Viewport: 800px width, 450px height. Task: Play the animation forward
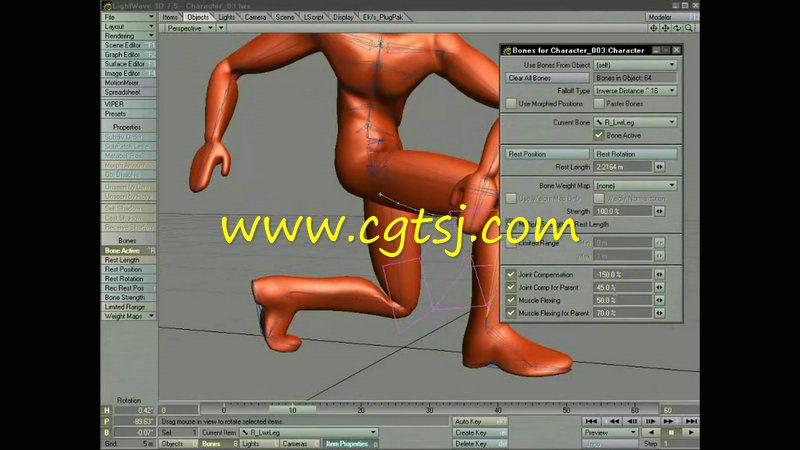(x=690, y=433)
